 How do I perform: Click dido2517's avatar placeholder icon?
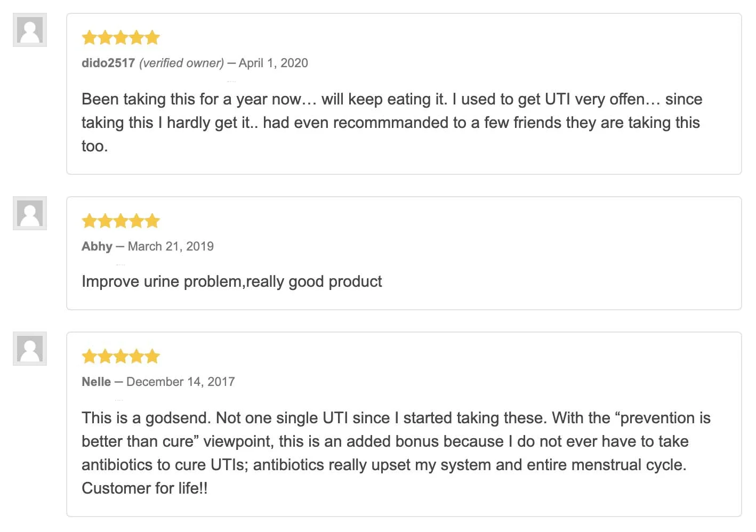[30, 30]
